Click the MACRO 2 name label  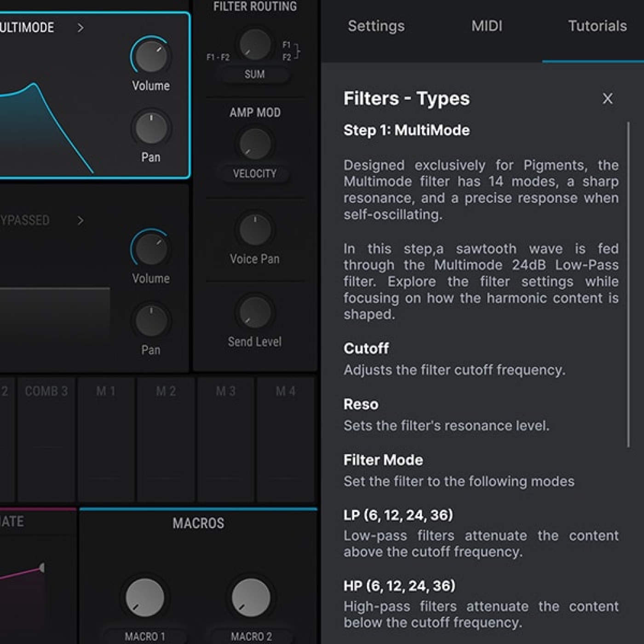251,637
